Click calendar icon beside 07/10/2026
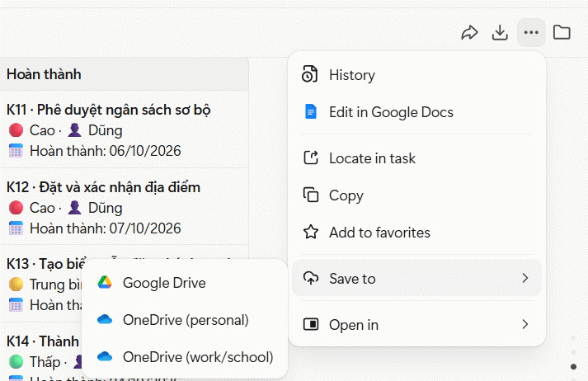Viewport: 588px width, 381px height. (16, 228)
